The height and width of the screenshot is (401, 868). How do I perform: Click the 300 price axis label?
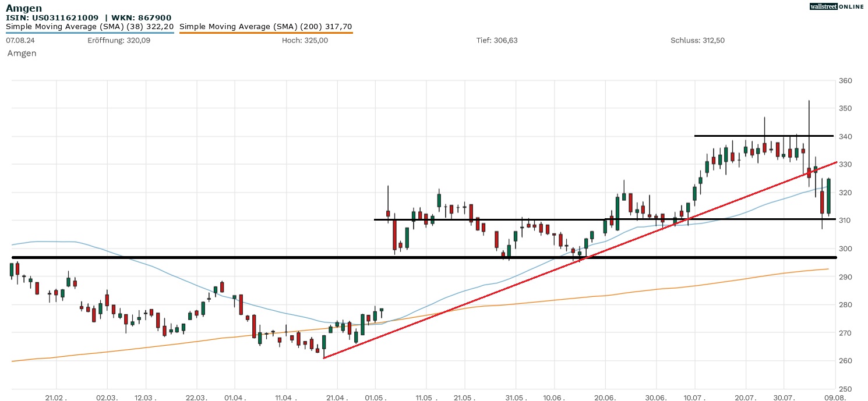click(845, 249)
